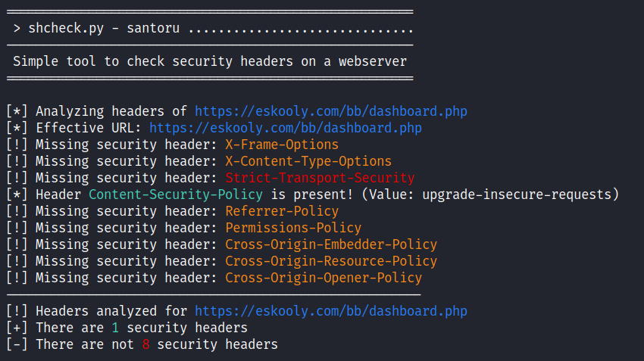Click the Cross-Origin-Embedder-Policy header name
The height and width of the screenshot is (361, 644).
coord(331,244)
